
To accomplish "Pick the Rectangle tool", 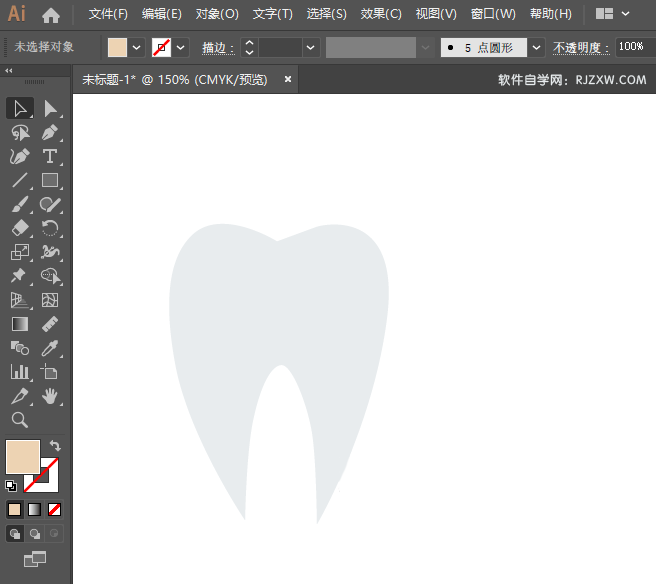I will [50, 180].
